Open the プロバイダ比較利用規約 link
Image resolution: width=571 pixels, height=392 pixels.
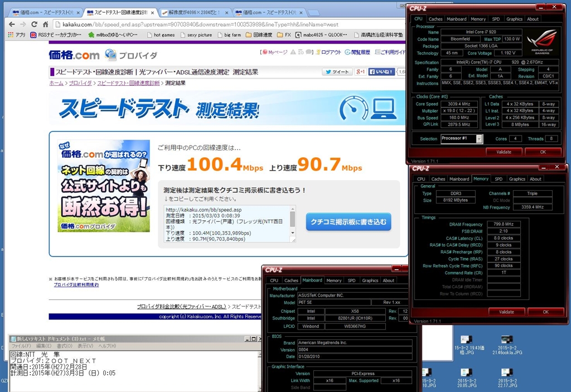click(76, 285)
